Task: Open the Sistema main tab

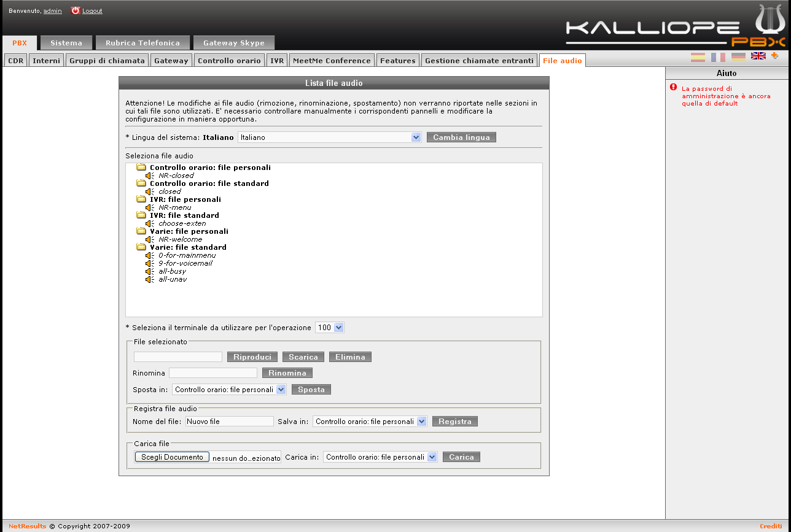Action: point(66,43)
